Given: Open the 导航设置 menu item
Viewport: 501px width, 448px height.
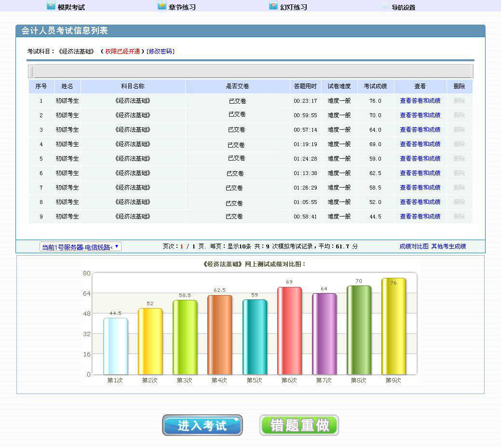Looking at the screenshot, I should point(403,7).
